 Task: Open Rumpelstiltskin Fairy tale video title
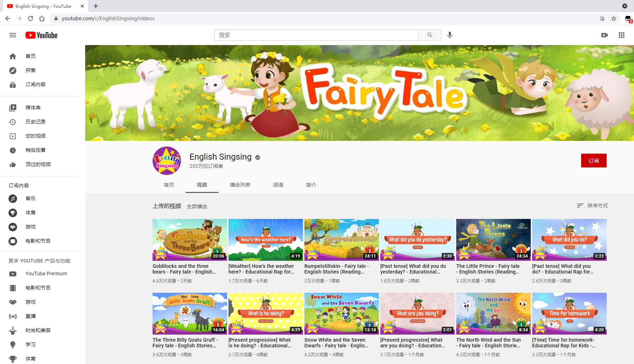tap(336, 269)
